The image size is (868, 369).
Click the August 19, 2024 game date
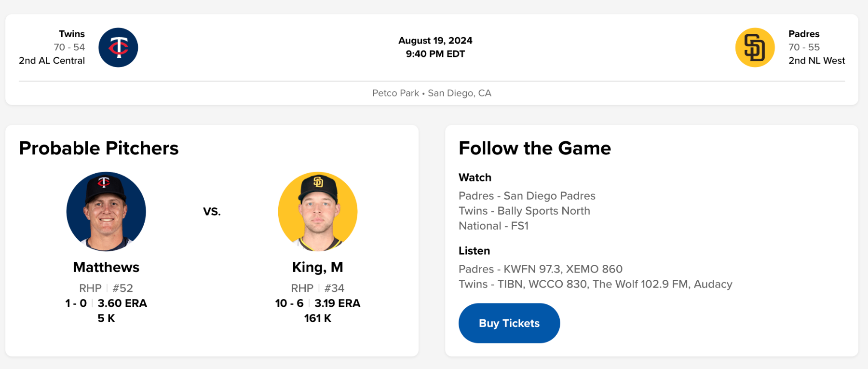point(435,41)
